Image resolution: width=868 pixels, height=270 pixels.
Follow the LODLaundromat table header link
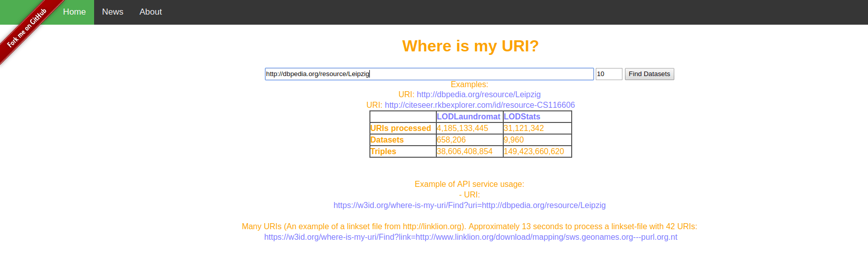click(468, 117)
